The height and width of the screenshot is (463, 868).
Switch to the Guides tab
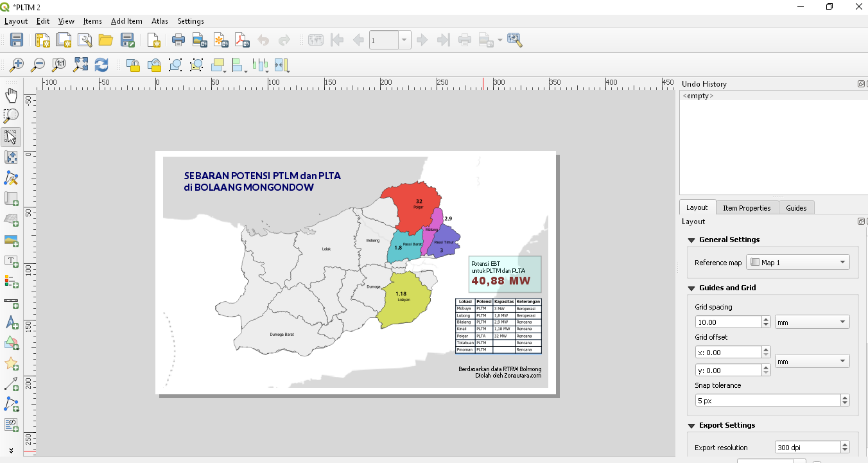tap(796, 208)
